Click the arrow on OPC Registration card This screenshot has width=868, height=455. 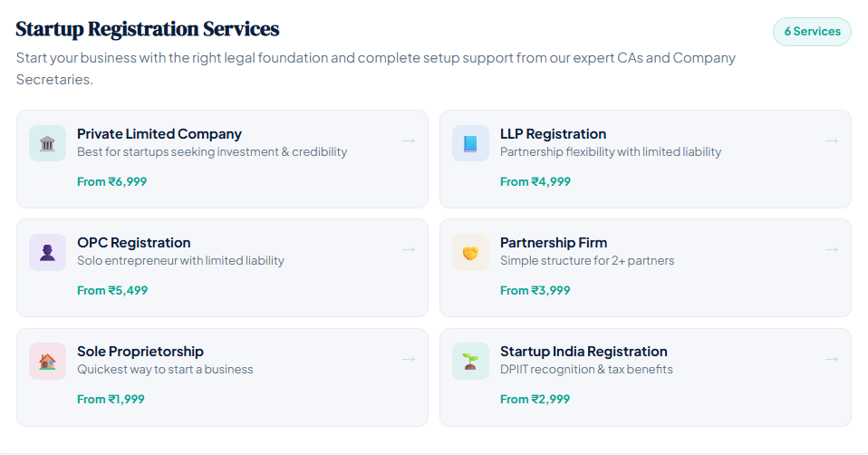click(409, 249)
